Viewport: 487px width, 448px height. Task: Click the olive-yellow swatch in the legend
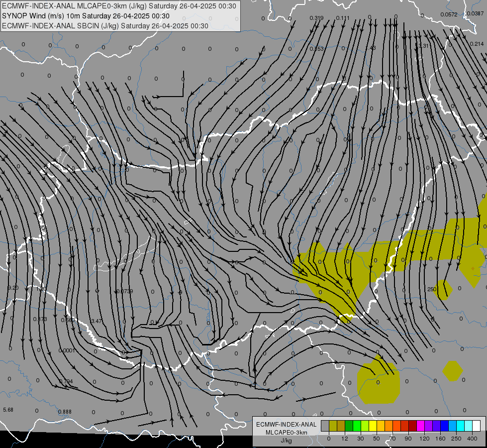(333, 426)
